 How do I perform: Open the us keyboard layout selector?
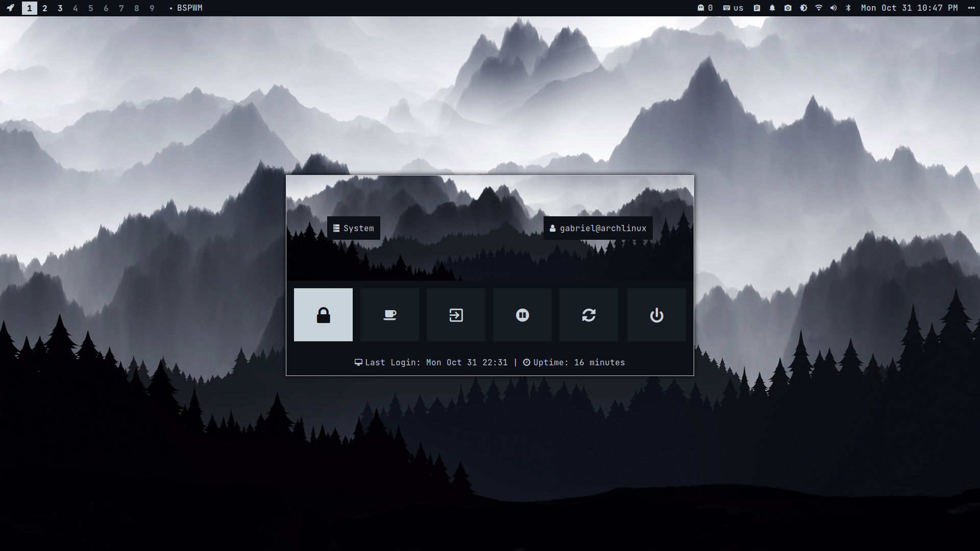tap(733, 8)
